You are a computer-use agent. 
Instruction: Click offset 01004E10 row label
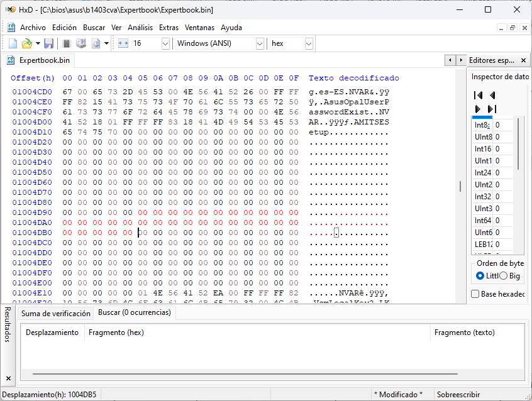point(32,293)
